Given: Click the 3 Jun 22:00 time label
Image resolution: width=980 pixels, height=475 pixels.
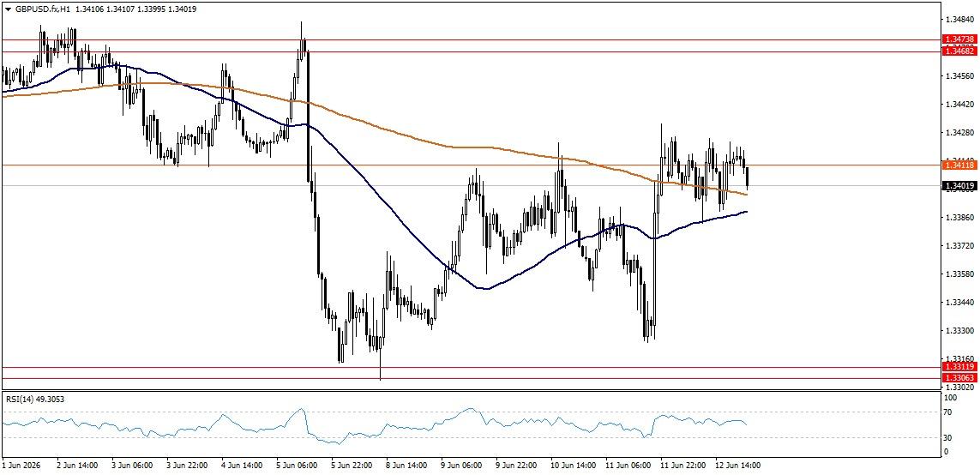Looking at the screenshot, I should (187, 466).
